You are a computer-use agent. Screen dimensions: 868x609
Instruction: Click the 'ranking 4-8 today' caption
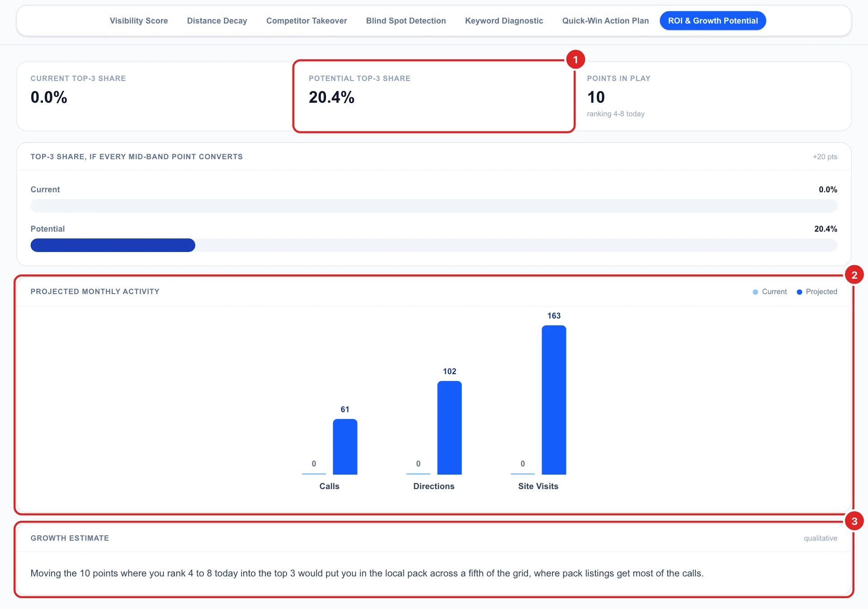[616, 114]
